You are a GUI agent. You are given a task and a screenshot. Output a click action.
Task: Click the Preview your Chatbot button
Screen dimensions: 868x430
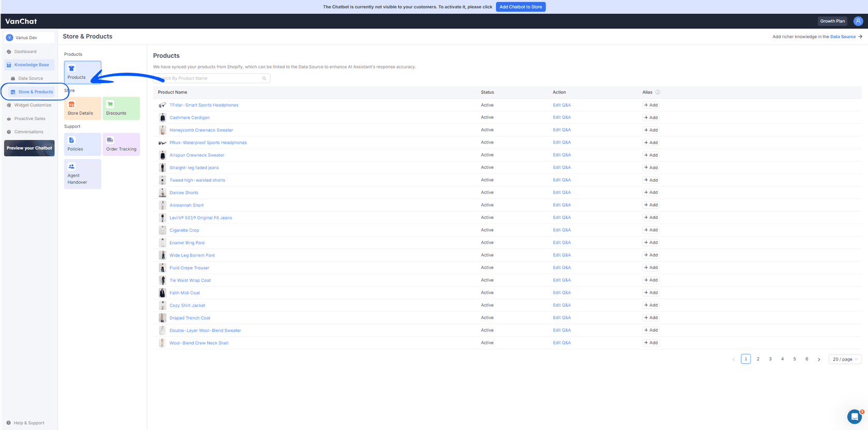coord(29,148)
